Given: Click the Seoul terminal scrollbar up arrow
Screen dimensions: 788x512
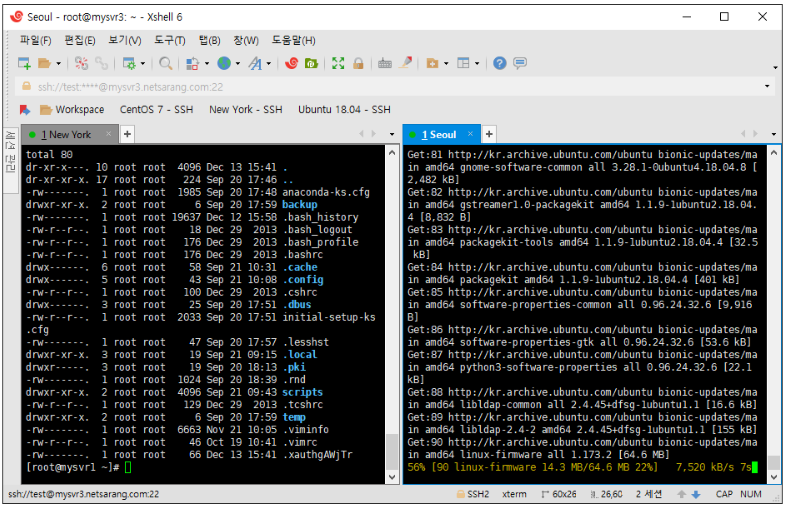Looking at the screenshot, I should 774,152.
